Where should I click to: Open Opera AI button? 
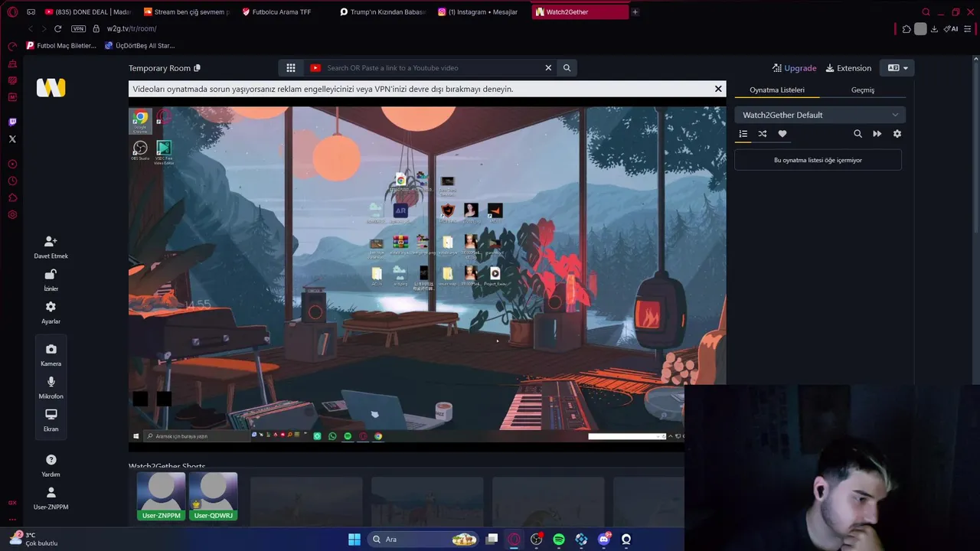[x=952, y=29]
